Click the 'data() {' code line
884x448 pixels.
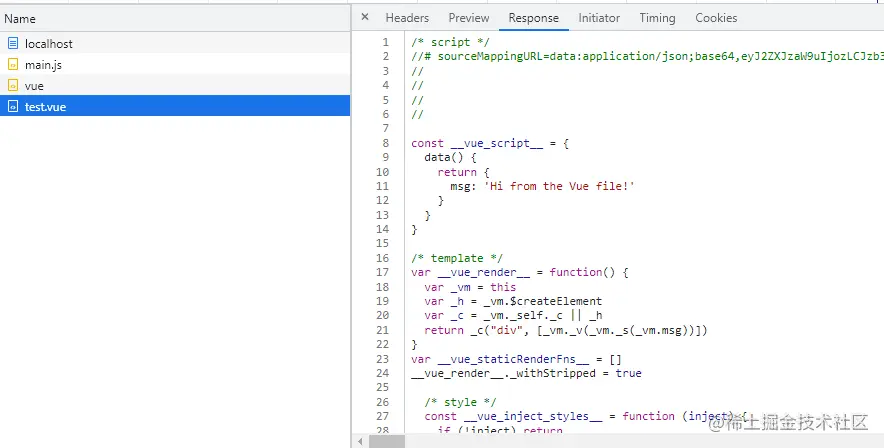coord(450,157)
